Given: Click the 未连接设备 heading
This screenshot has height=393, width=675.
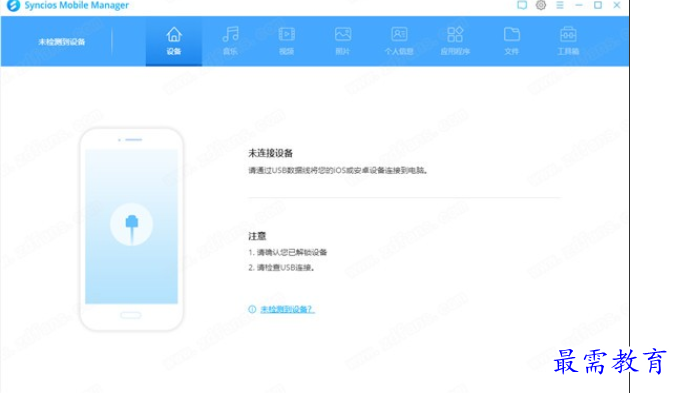Looking at the screenshot, I should click(x=270, y=153).
